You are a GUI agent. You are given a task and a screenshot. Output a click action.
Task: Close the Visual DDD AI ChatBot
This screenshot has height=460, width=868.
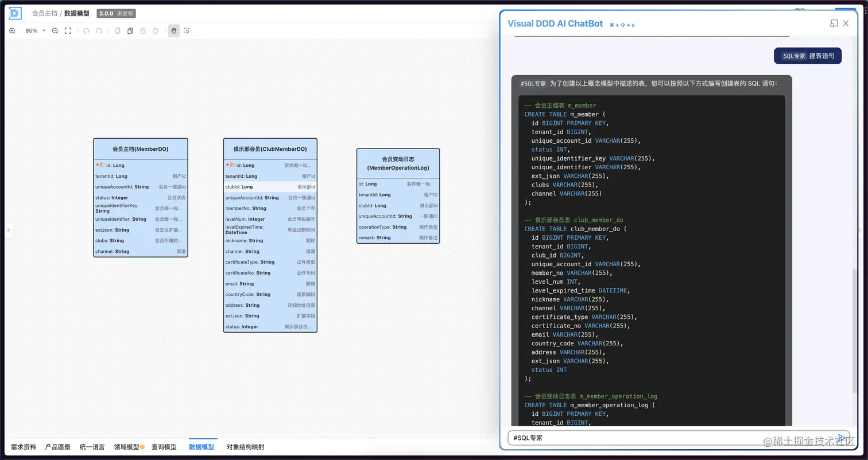tap(846, 24)
